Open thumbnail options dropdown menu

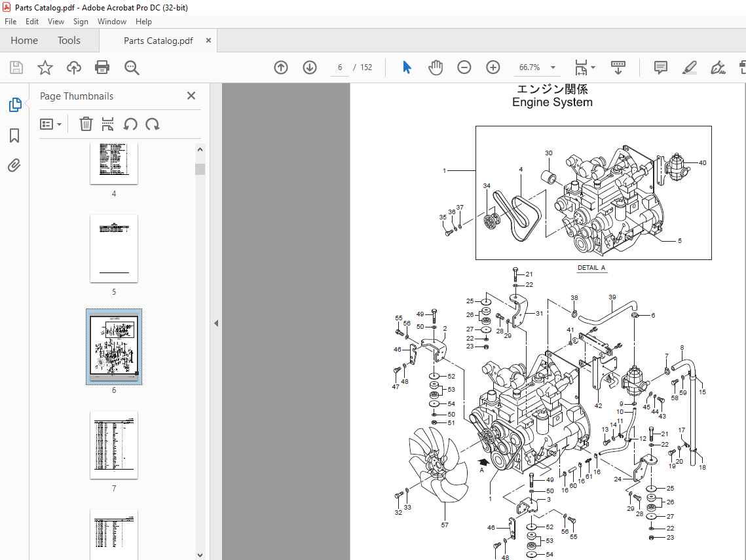click(50, 124)
